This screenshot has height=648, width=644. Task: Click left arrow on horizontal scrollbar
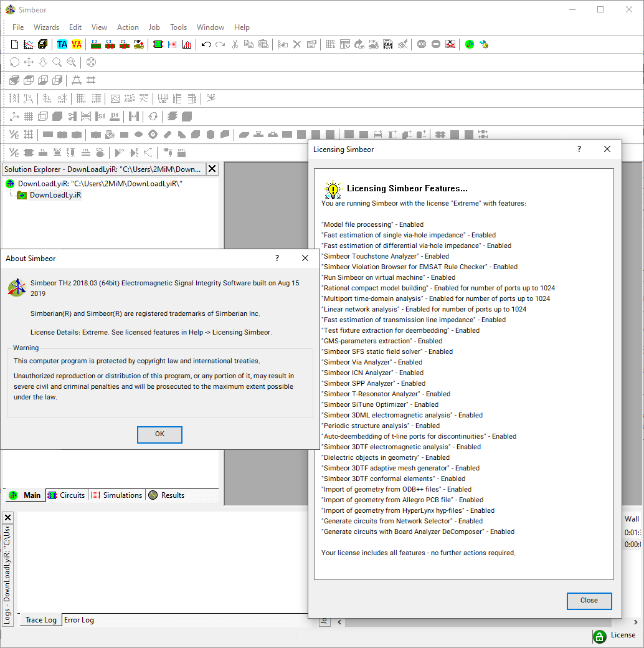tap(339, 622)
